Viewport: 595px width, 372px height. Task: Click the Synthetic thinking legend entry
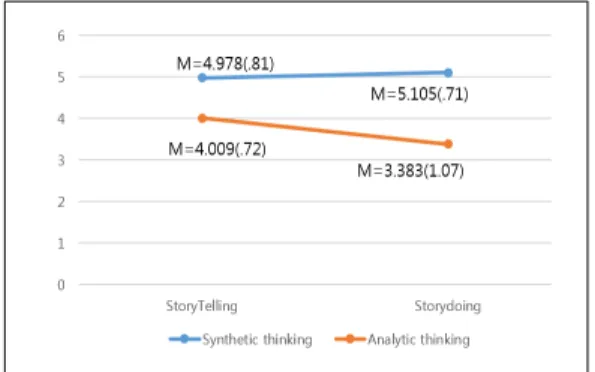click(241, 339)
